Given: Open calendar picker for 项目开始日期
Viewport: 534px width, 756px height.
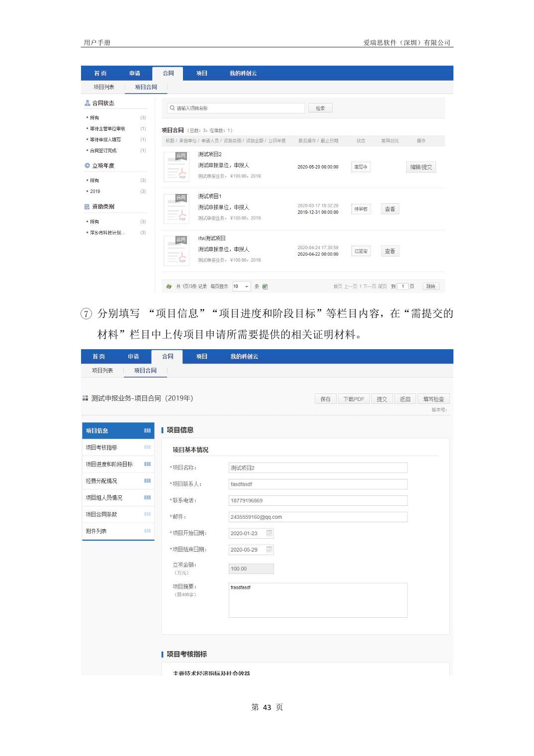Looking at the screenshot, I should (269, 533).
